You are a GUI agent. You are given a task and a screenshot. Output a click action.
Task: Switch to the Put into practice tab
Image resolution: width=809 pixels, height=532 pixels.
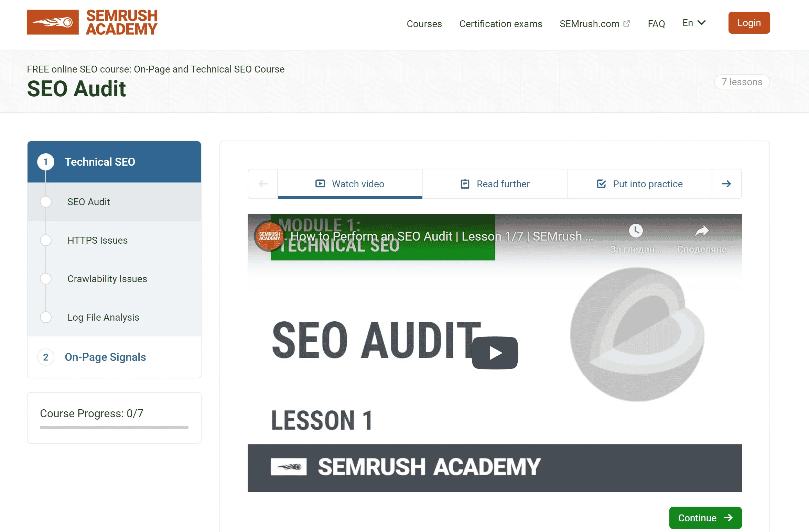(x=639, y=184)
